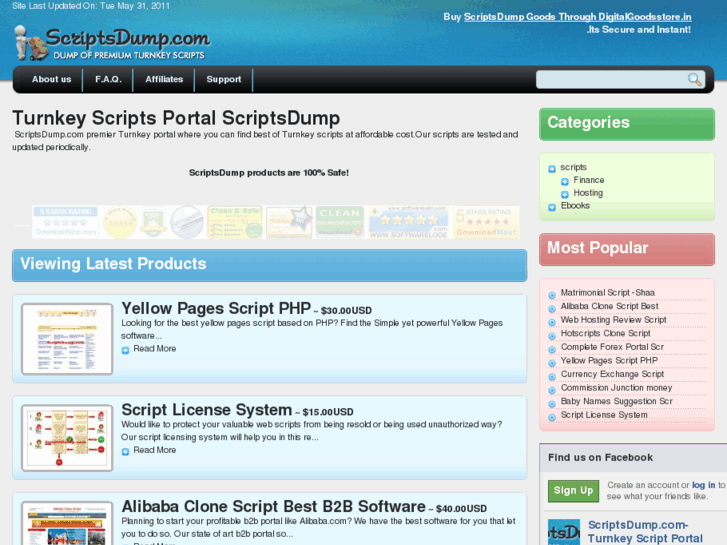The image size is (727, 545).
Task: Click the bullet icon beside Hosting
Action: coord(565,194)
